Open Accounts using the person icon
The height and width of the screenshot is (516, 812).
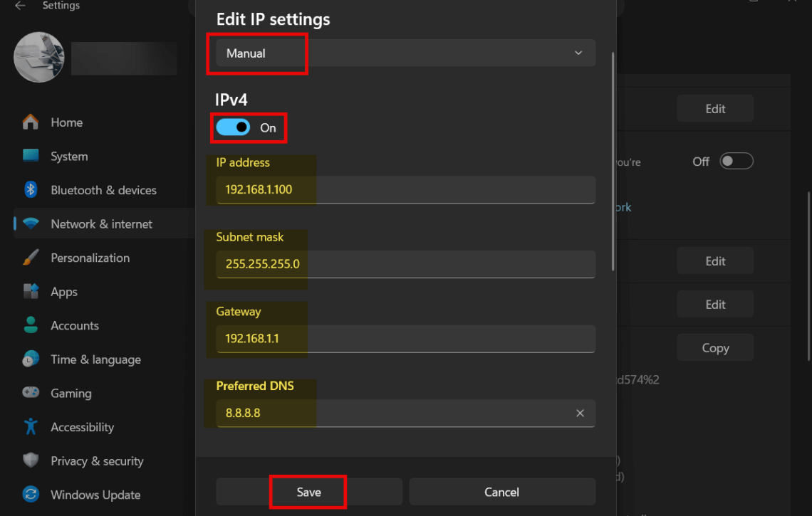pos(31,325)
